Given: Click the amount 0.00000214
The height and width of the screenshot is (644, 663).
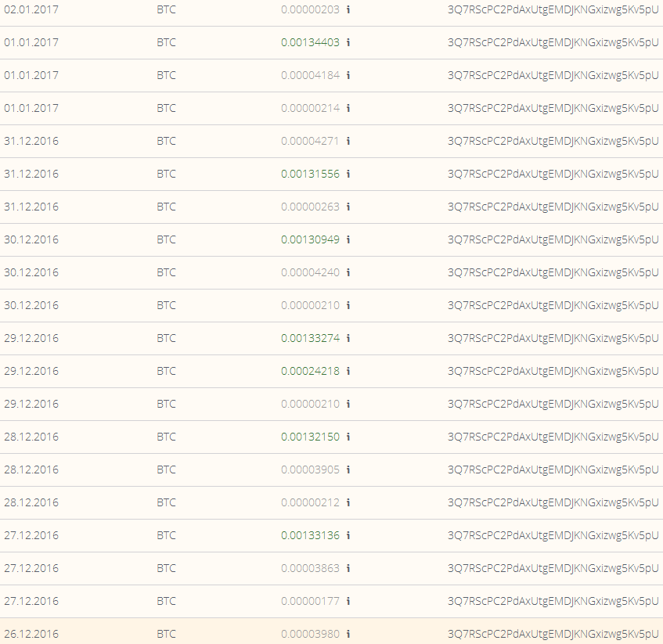Looking at the screenshot, I should tap(310, 108).
